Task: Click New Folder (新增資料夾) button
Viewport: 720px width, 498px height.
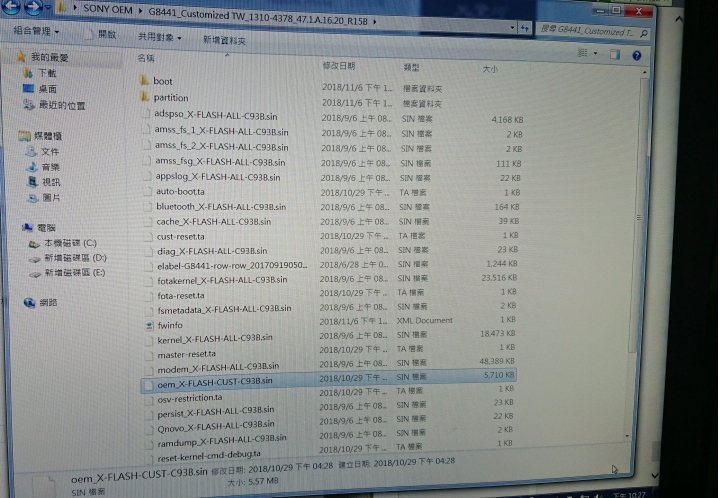Action: click(x=224, y=40)
